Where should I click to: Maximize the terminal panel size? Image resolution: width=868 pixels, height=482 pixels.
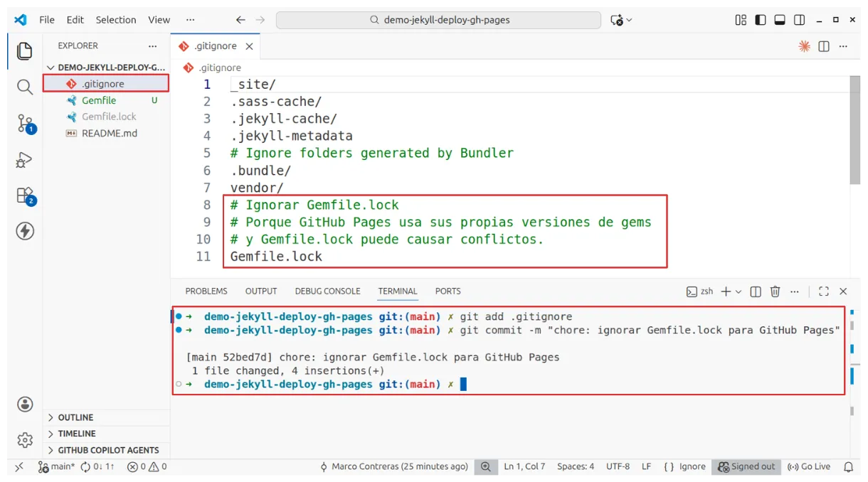click(824, 291)
